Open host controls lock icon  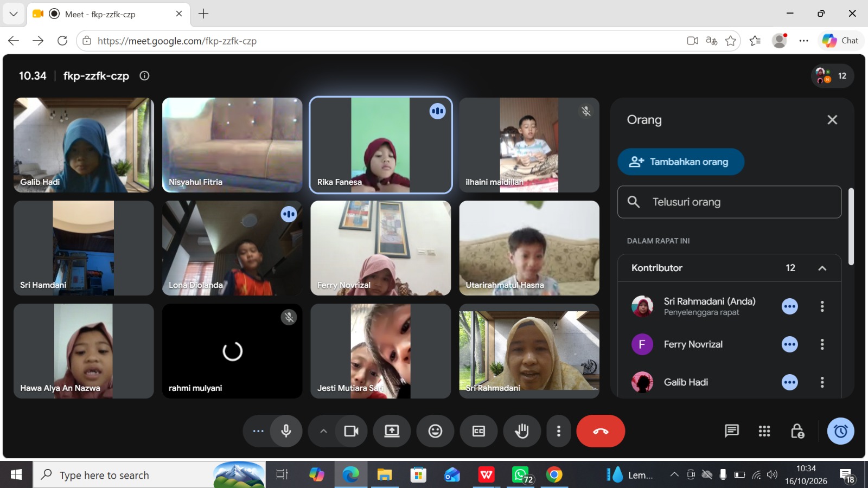(797, 431)
